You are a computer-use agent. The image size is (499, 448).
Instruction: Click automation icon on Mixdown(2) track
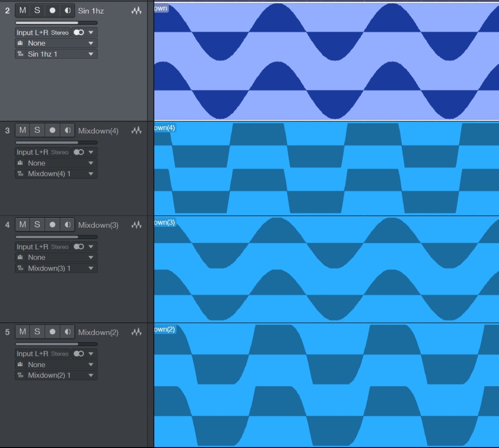136,332
